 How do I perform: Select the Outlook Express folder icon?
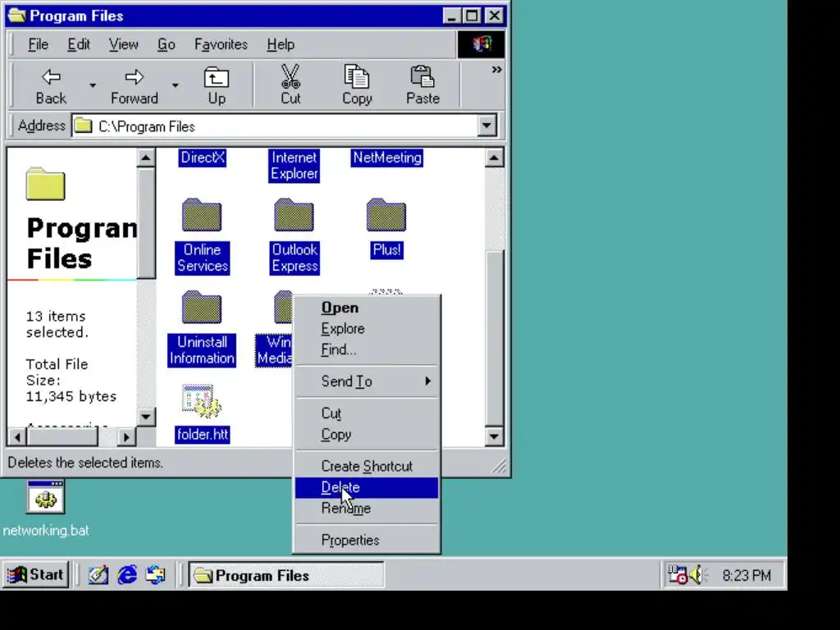294,216
